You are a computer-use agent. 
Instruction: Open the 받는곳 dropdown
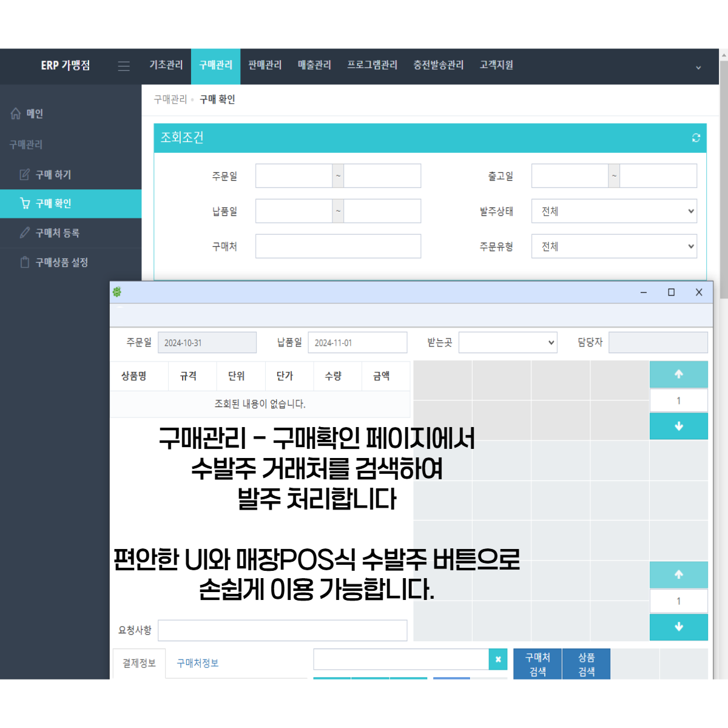[x=508, y=342]
